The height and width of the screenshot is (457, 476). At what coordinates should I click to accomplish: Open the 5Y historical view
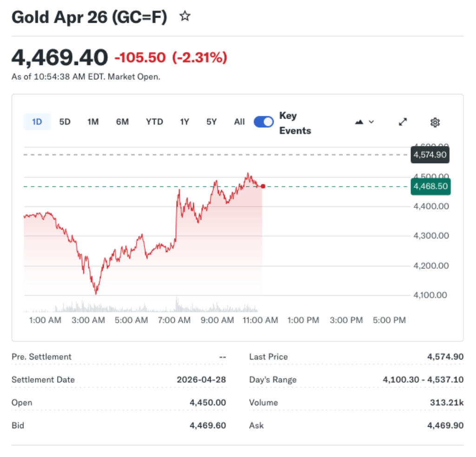click(211, 121)
